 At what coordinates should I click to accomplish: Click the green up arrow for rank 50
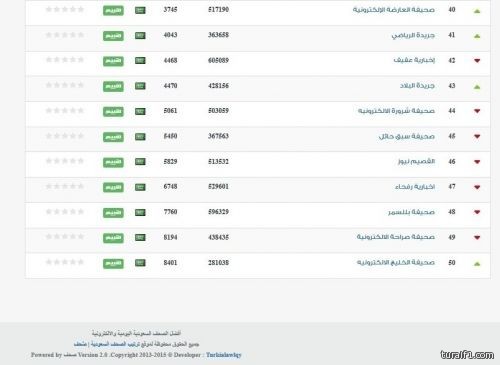[x=477, y=263]
